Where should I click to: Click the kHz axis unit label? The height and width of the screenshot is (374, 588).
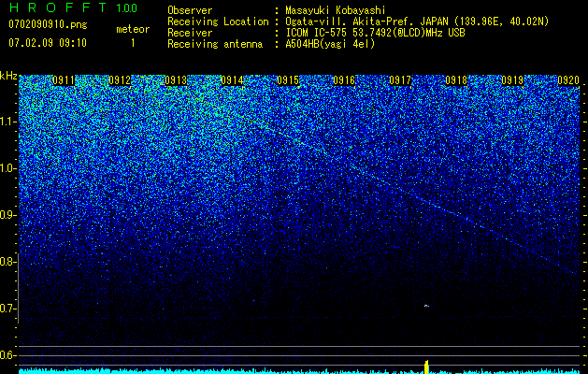(8, 76)
